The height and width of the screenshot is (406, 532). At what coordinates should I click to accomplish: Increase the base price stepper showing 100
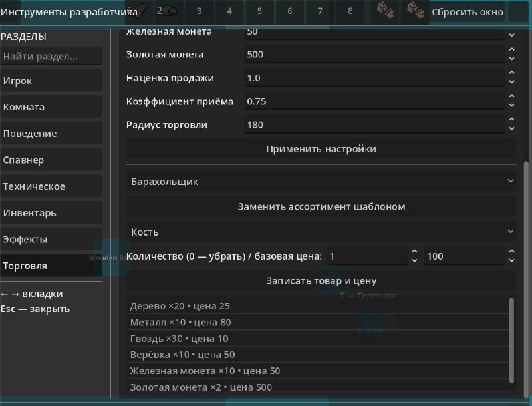point(511,252)
